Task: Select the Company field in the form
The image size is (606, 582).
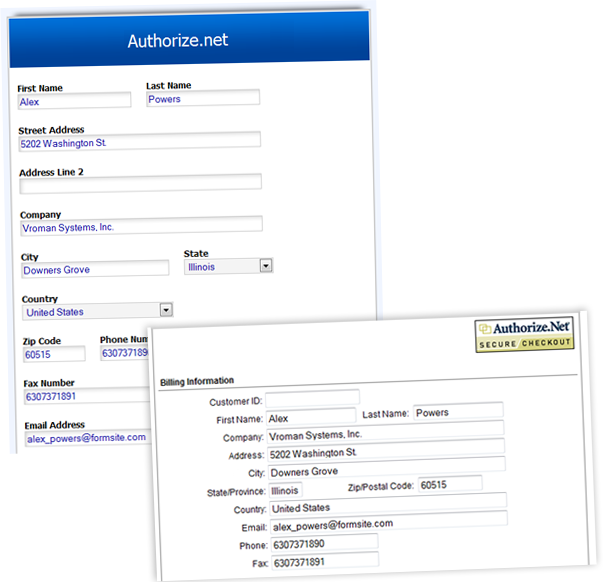Action: coord(141,226)
